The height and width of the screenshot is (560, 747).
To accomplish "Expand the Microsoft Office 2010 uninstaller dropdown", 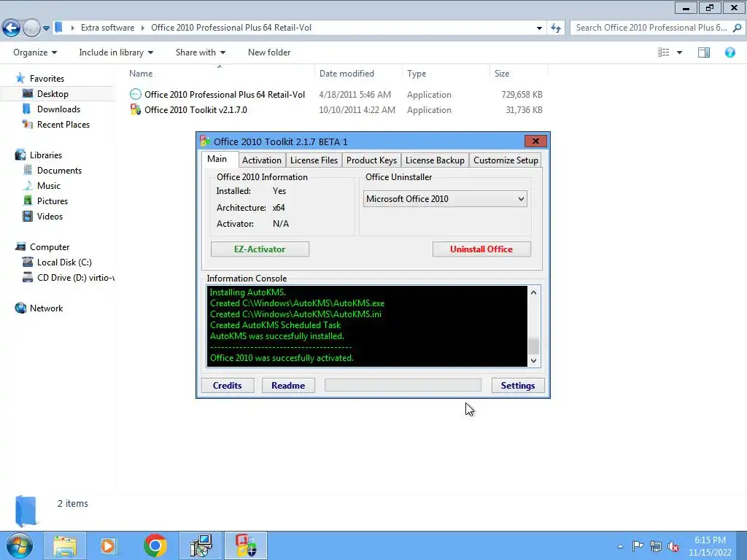I will coord(445,198).
